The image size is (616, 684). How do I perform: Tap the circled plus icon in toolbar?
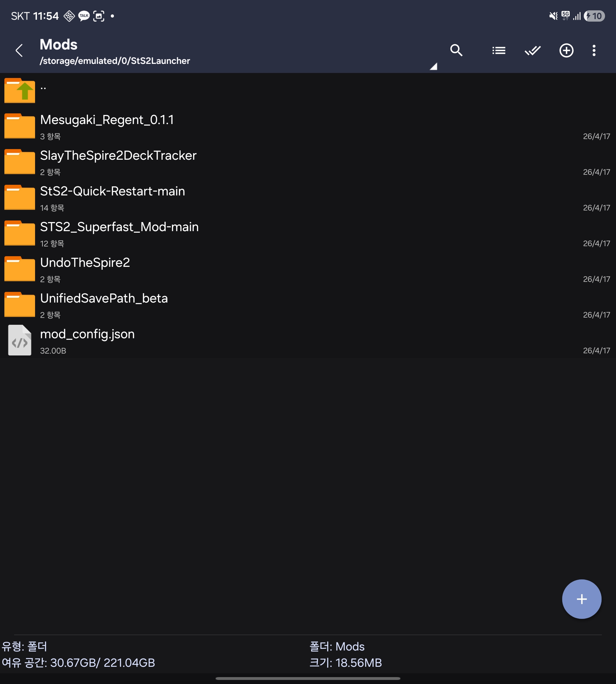(566, 50)
